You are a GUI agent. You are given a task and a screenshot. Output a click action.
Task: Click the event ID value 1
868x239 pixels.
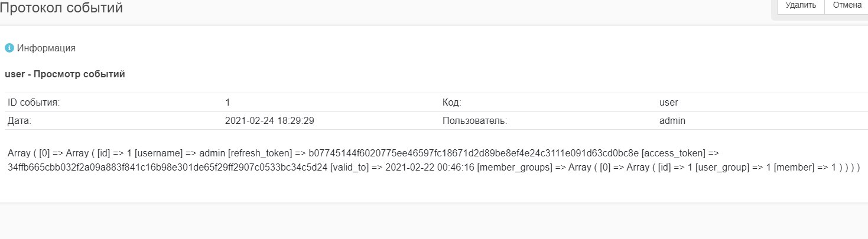click(227, 102)
